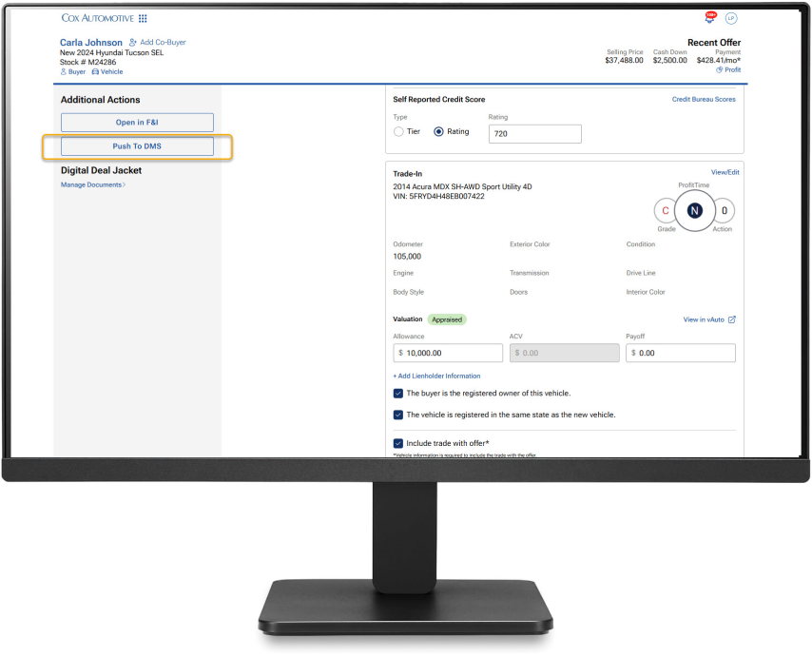The width and height of the screenshot is (812, 657).
Task: Expand Add Lienholder Information
Action: pyautogui.click(x=436, y=376)
